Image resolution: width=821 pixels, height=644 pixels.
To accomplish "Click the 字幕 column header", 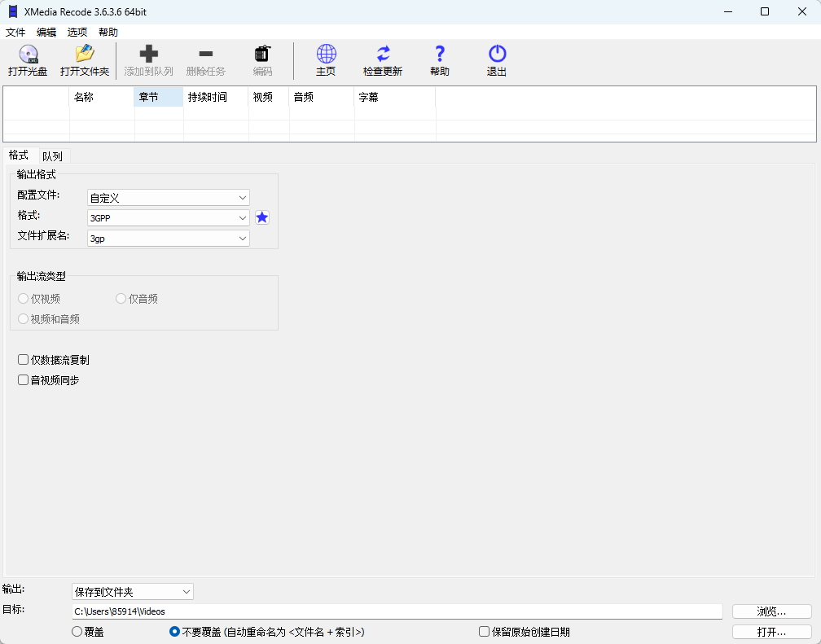I will tap(395, 97).
